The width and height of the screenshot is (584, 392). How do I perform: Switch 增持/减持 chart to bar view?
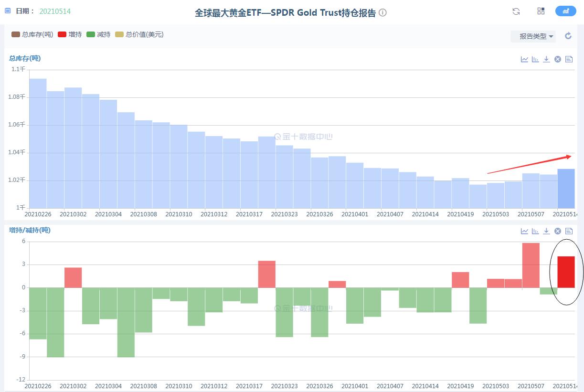pyautogui.click(x=535, y=231)
